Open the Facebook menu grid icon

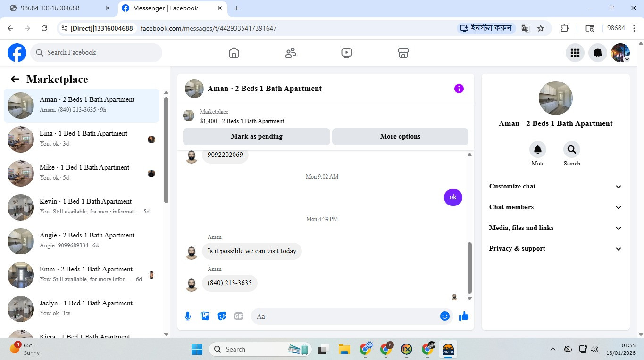(x=575, y=53)
